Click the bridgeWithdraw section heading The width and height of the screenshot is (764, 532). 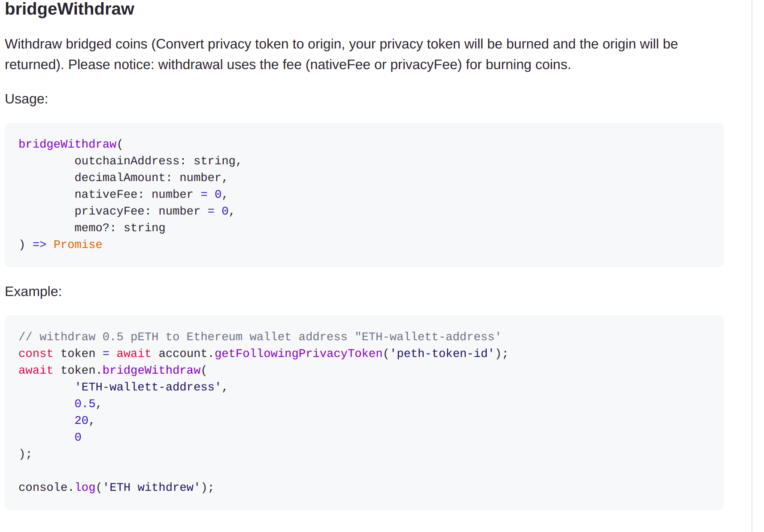(70, 9)
